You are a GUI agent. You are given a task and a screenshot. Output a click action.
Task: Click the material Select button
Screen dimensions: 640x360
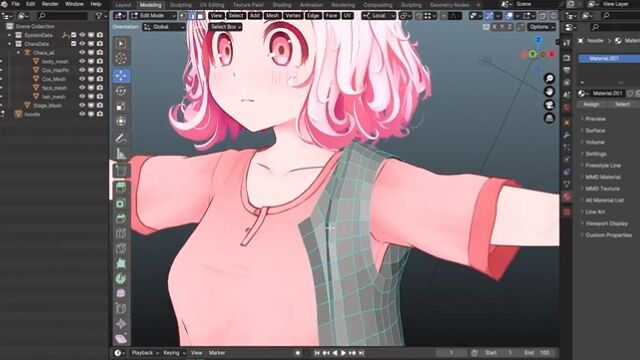622,104
